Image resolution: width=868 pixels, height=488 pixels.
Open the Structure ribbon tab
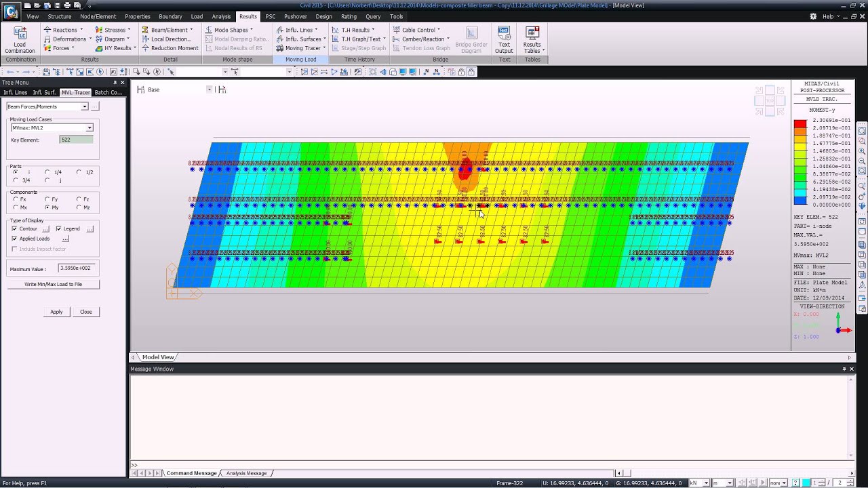[x=59, y=16]
